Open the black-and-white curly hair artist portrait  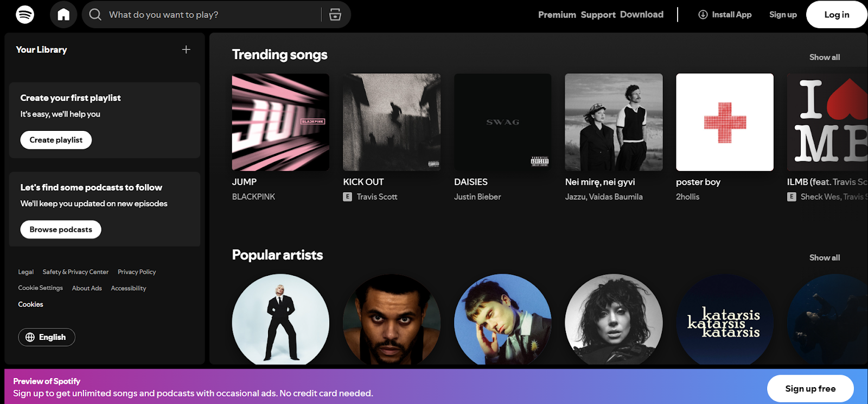pos(614,319)
